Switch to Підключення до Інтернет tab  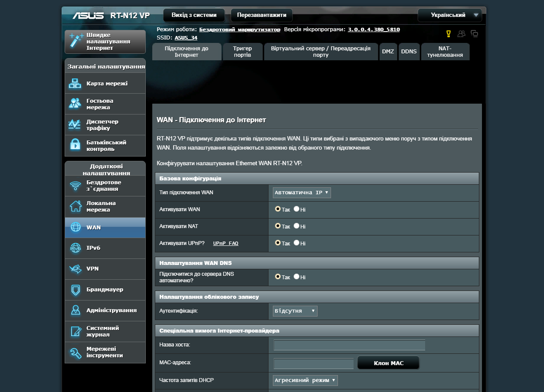(x=187, y=52)
